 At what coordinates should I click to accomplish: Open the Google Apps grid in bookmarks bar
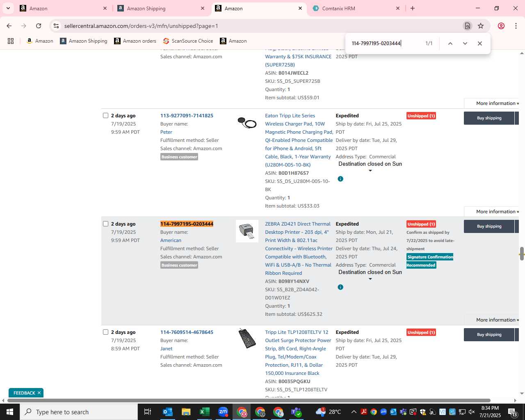(11, 41)
